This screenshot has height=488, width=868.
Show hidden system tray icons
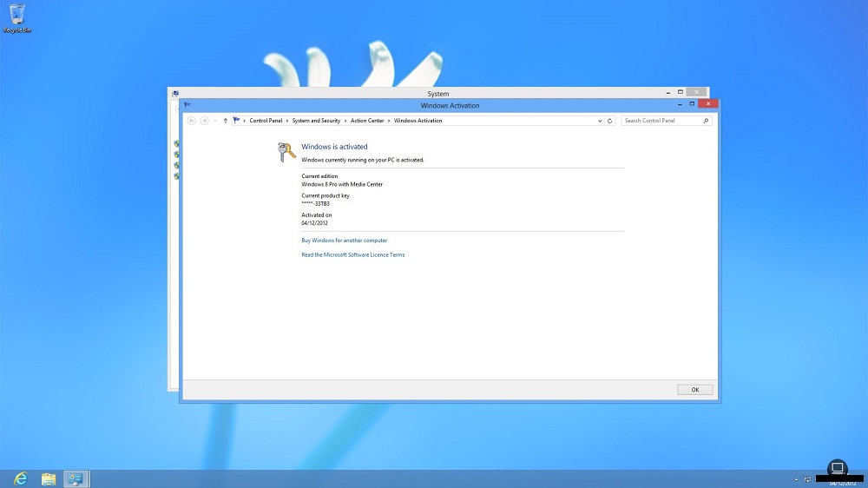[796, 479]
